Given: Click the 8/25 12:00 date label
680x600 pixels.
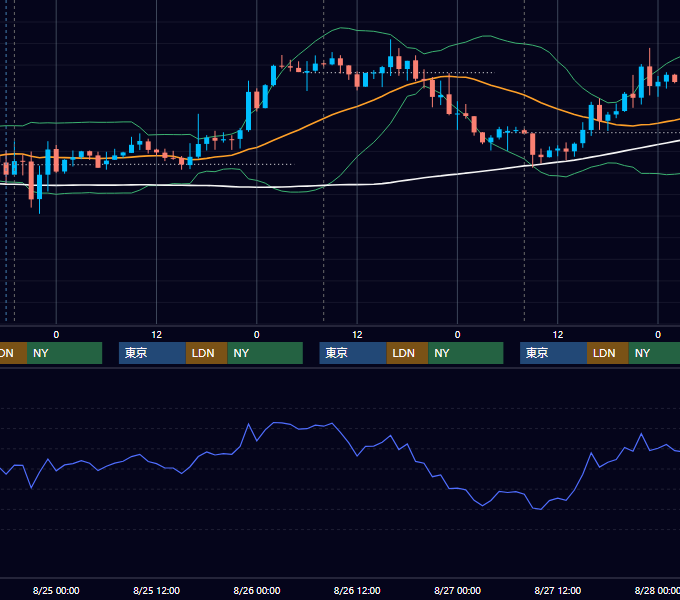Looking at the screenshot, I should pyautogui.click(x=157, y=590).
